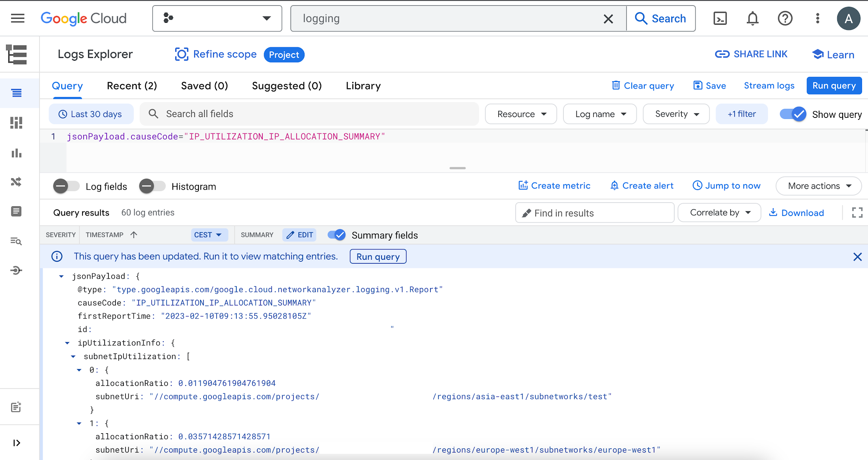Dismiss the query updated banner
Screen dimensions: 868x460
[x=857, y=257]
